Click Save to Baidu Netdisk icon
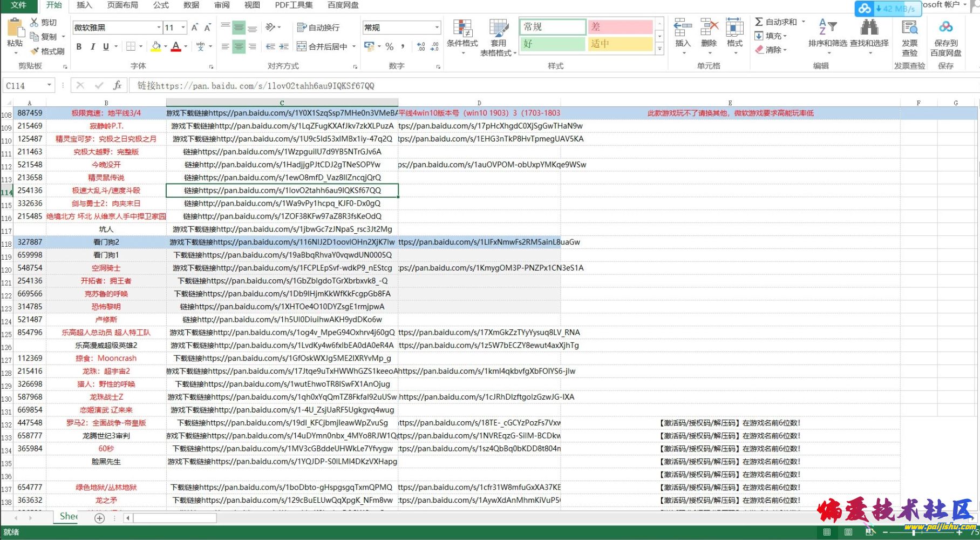Viewport: 980px width, 540px height. [x=945, y=27]
